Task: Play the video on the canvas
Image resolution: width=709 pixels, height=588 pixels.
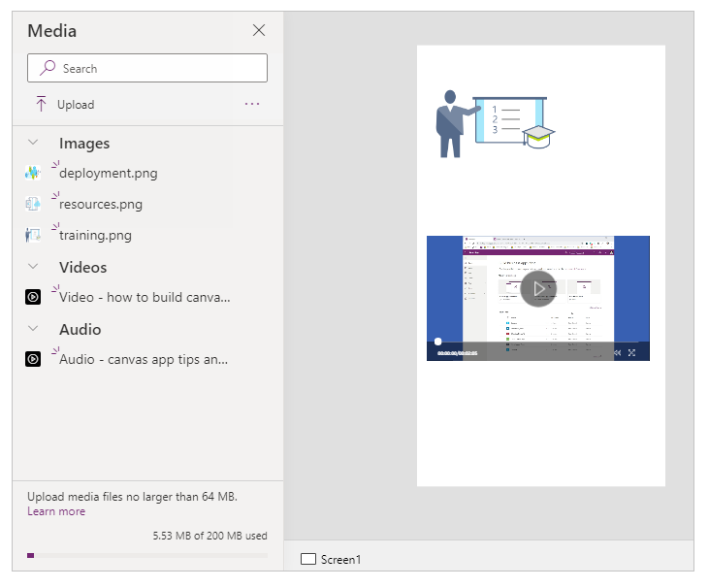Action: tap(538, 288)
